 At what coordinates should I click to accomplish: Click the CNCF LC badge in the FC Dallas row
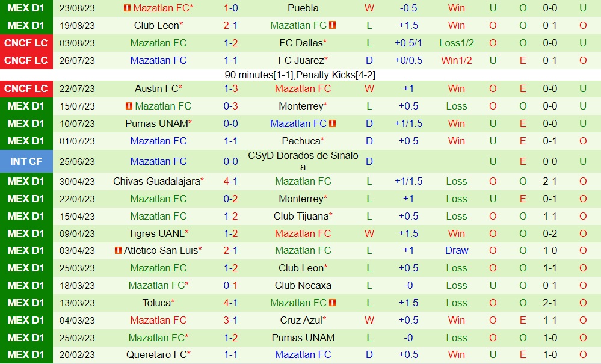click(x=26, y=43)
